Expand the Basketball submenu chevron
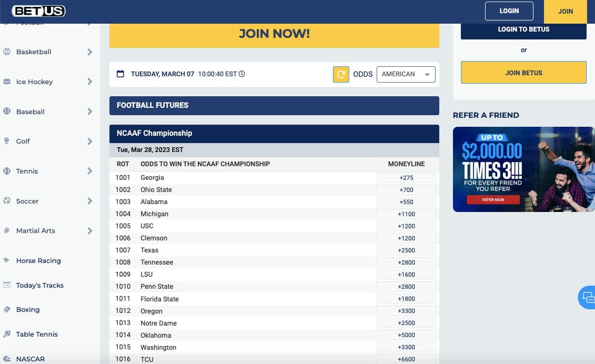This screenshot has width=595, height=364. coord(89,52)
